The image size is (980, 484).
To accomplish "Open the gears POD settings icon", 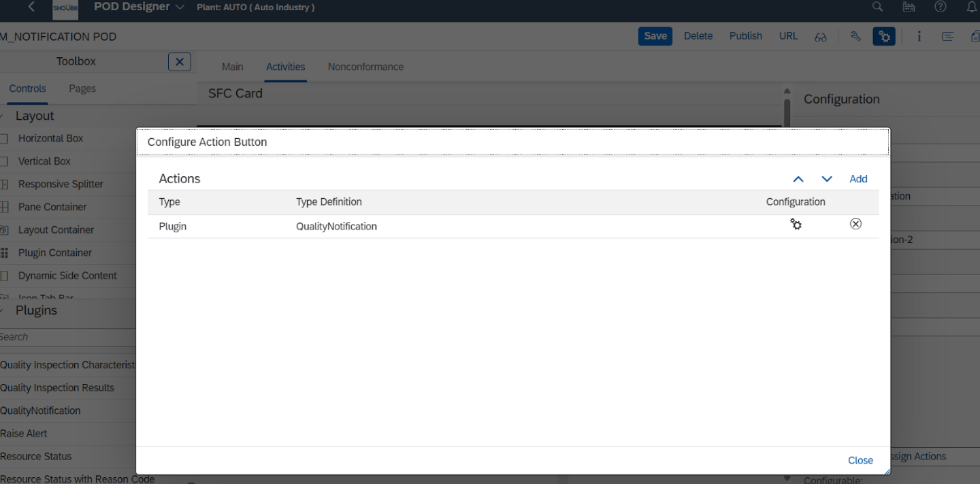I will [x=884, y=36].
